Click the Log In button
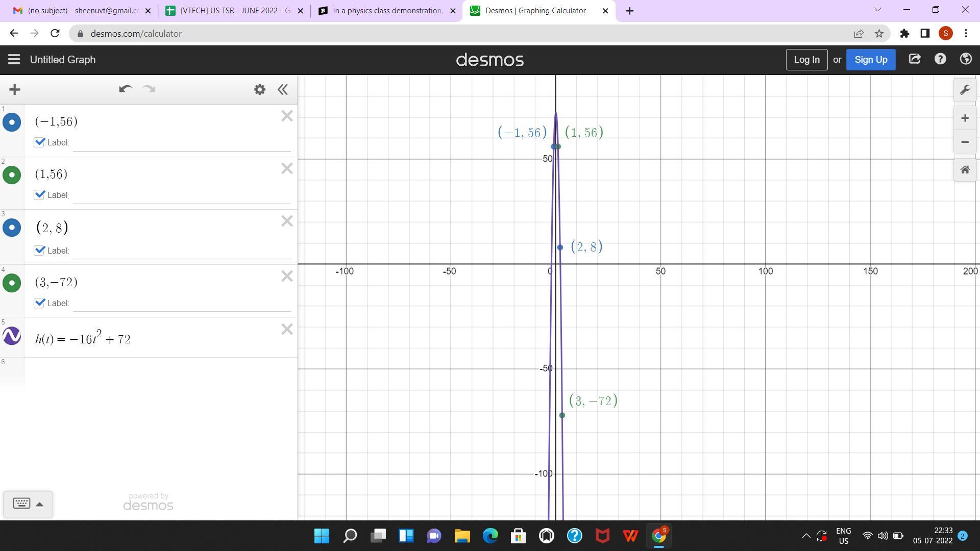The height and width of the screenshot is (551, 980). coord(806,60)
